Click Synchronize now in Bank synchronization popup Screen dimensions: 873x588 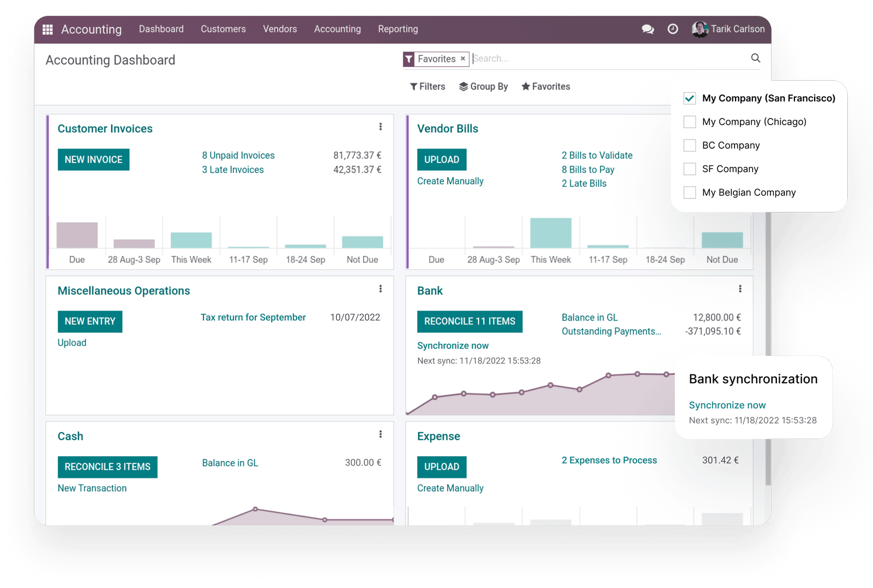click(727, 405)
